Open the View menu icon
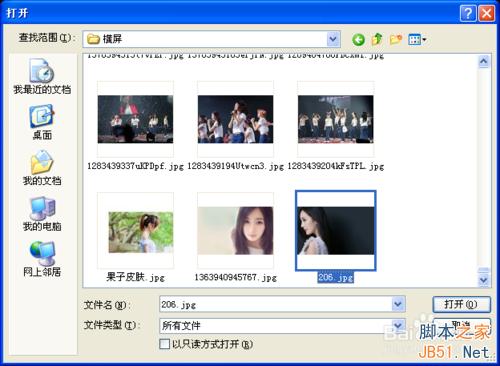 click(417, 39)
